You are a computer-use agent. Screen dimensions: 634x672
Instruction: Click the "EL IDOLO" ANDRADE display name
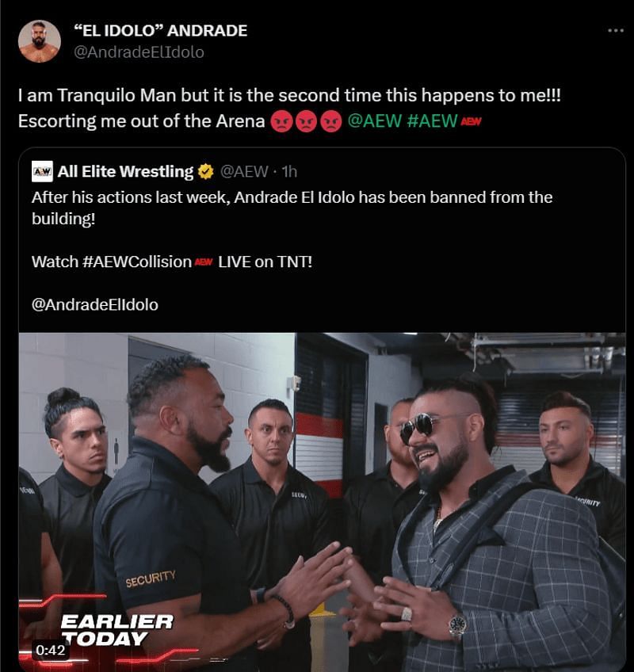coord(160,30)
